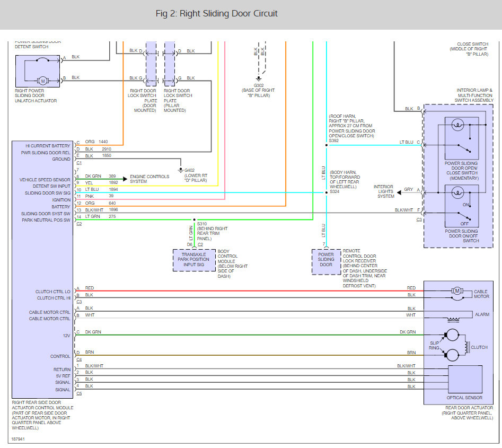
Task: Click the 'SLIDING DOOR SW SIG' label
Action: 47,193
